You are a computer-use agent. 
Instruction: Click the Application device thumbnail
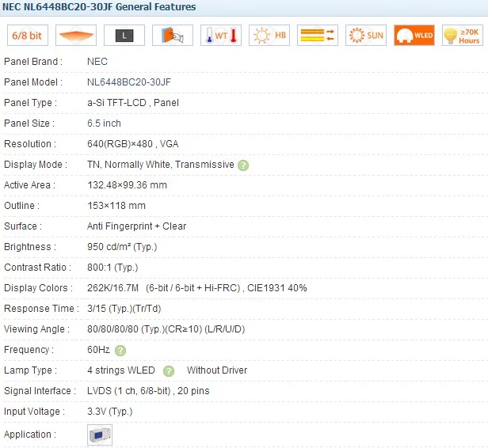tap(100, 435)
